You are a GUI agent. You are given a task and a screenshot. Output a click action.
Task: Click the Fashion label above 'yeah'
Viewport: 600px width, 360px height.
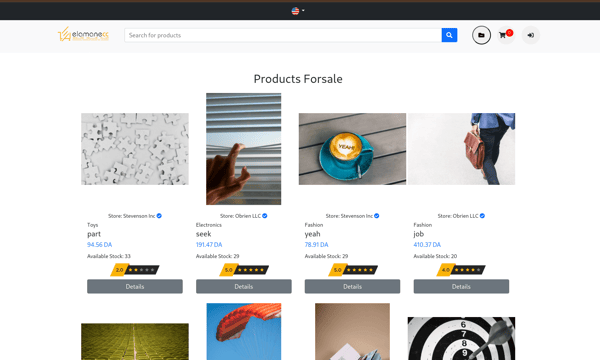coord(314,225)
